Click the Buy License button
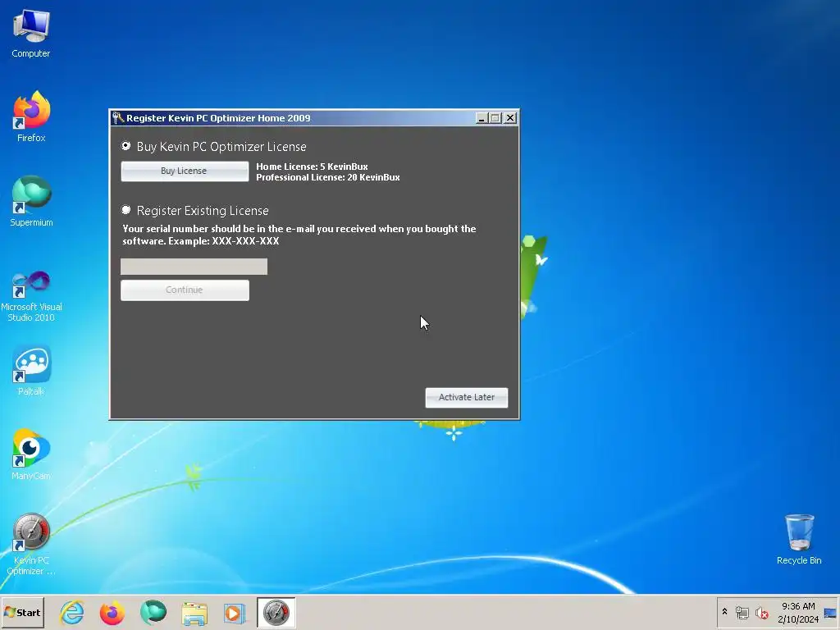Viewport: 840px width, 630px height. click(x=185, y=171)
